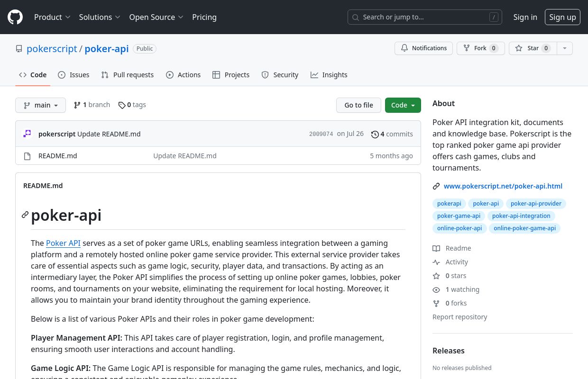Image resolution: width=588 pixels, height=379 pixels.
Task: Open the Projects tab
Action: tap(231, 75)
